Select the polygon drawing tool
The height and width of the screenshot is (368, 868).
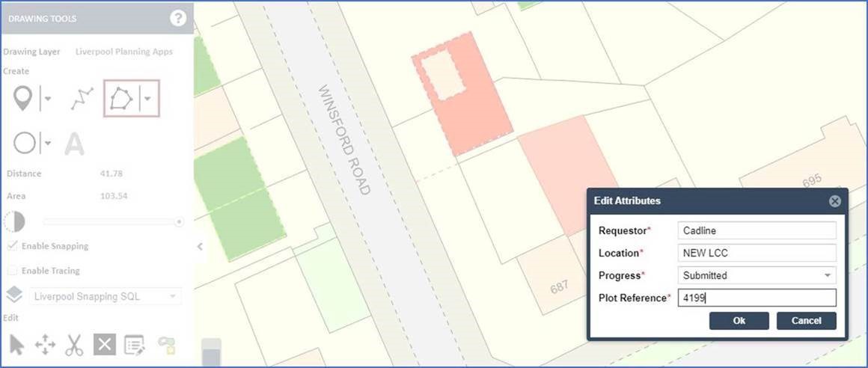coord(122,99)
